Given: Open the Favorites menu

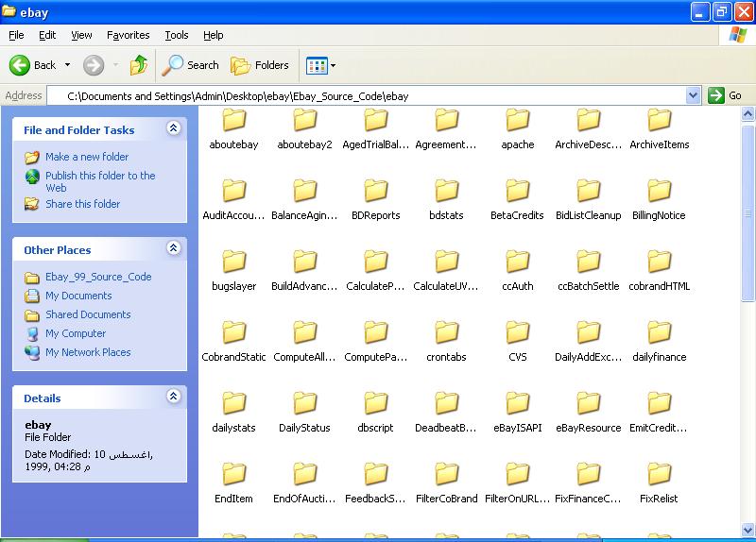Looking at the screenshot, I should [128, 35].
